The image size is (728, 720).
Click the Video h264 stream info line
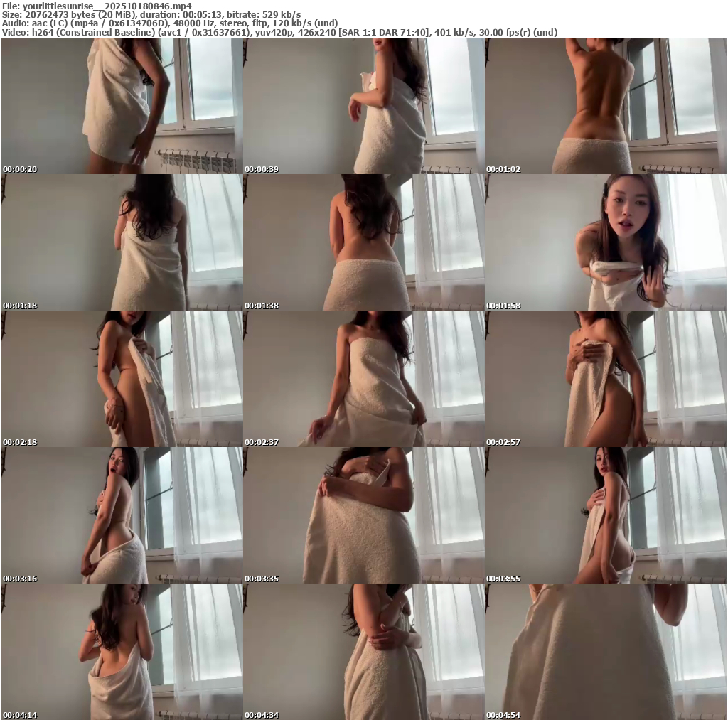pos(279,32)
